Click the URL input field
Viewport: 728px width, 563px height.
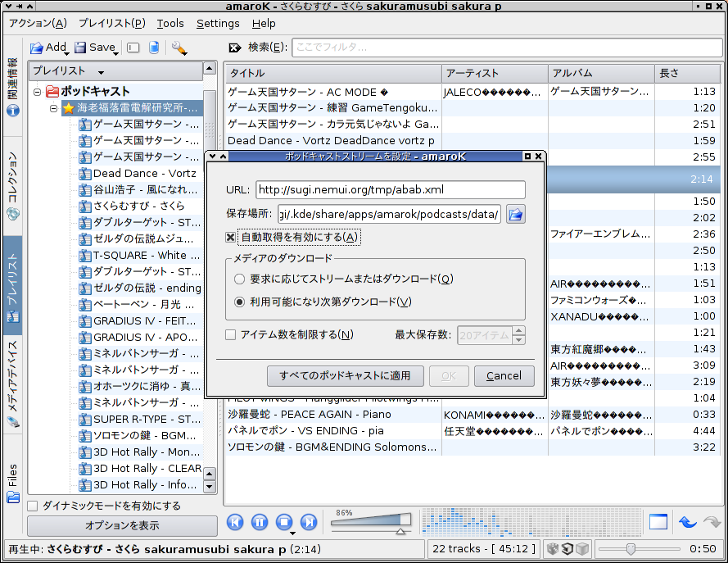(390, 189)
